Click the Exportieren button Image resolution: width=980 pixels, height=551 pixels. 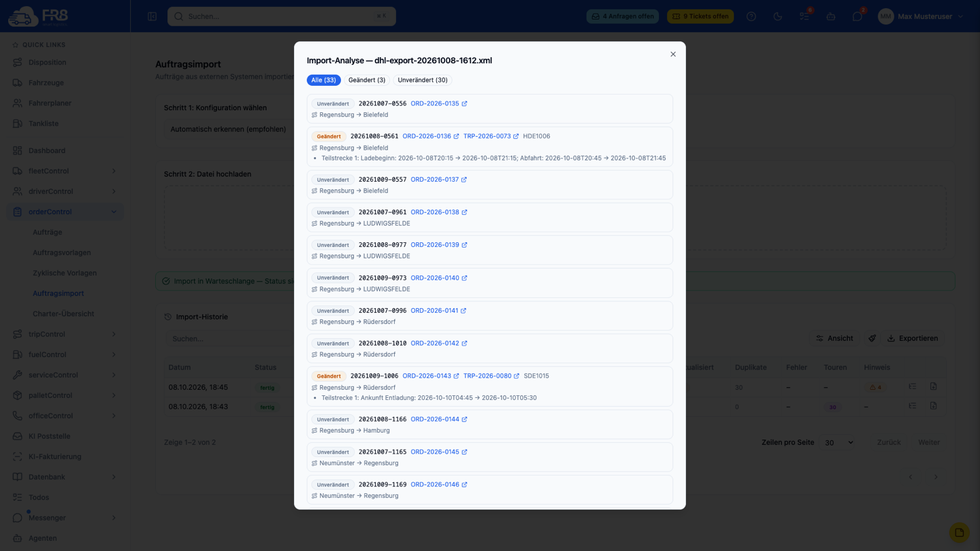click(x=913, y=338)
